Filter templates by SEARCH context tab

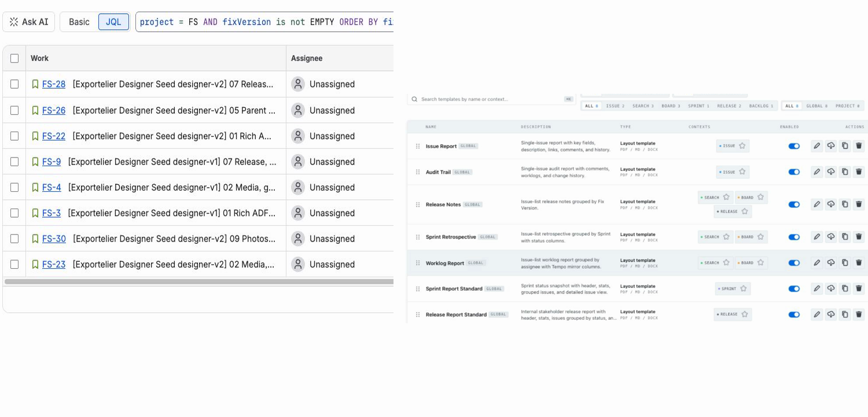[643, 106]
